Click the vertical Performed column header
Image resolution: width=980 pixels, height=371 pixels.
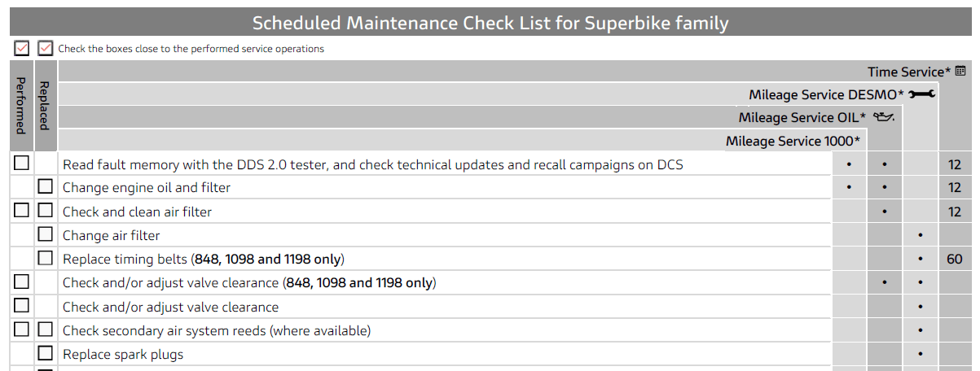21,106
